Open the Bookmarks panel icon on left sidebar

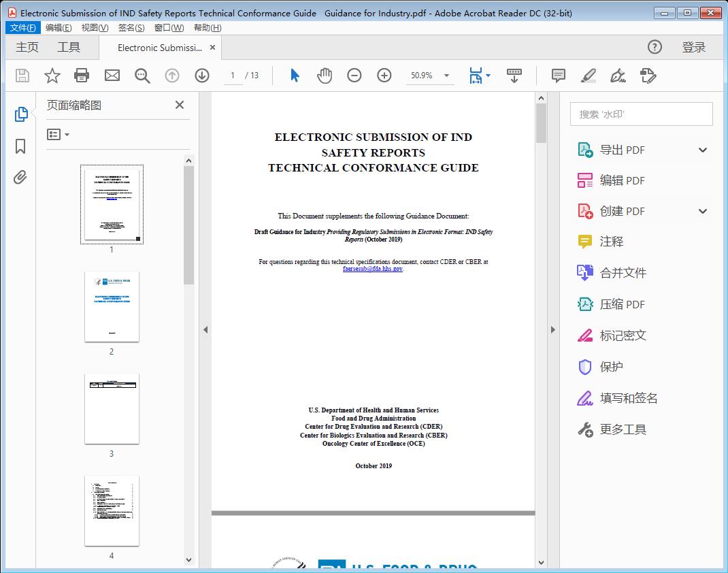click(20, 146)
